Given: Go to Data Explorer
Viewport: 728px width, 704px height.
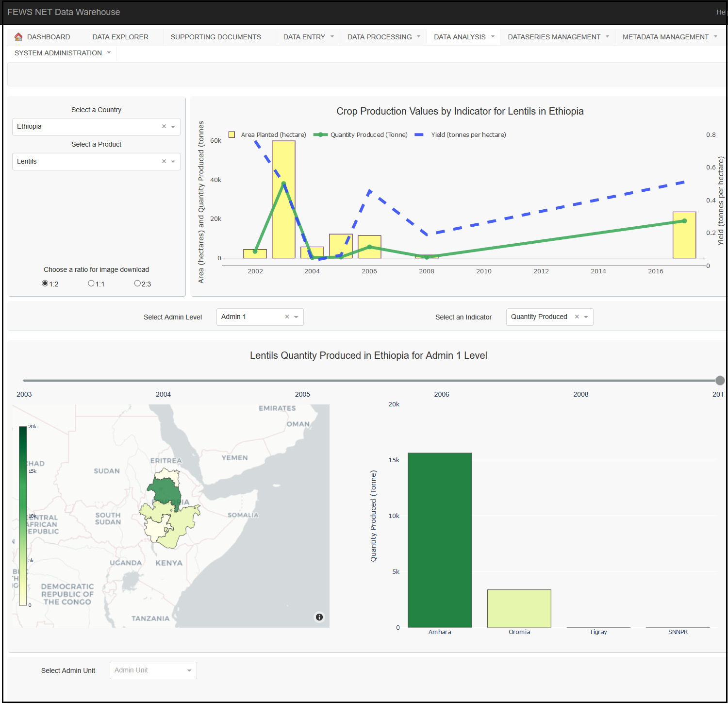Looking at the screenshot, I should click(120, 37).
